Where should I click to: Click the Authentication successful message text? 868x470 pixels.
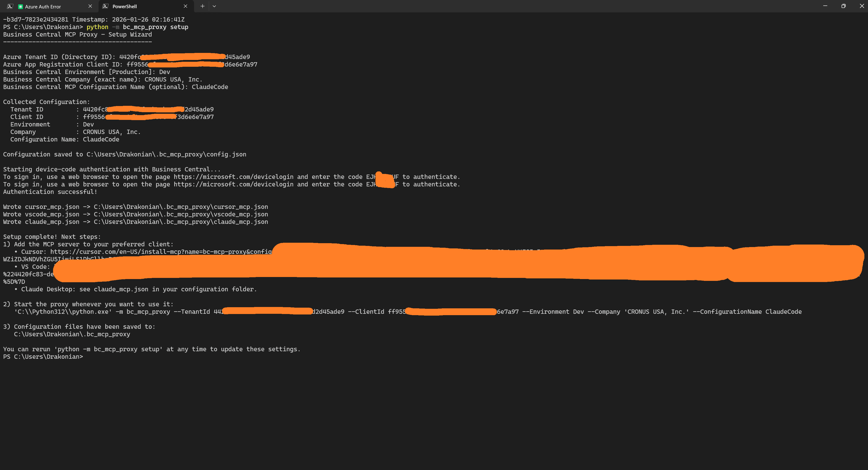49,191
